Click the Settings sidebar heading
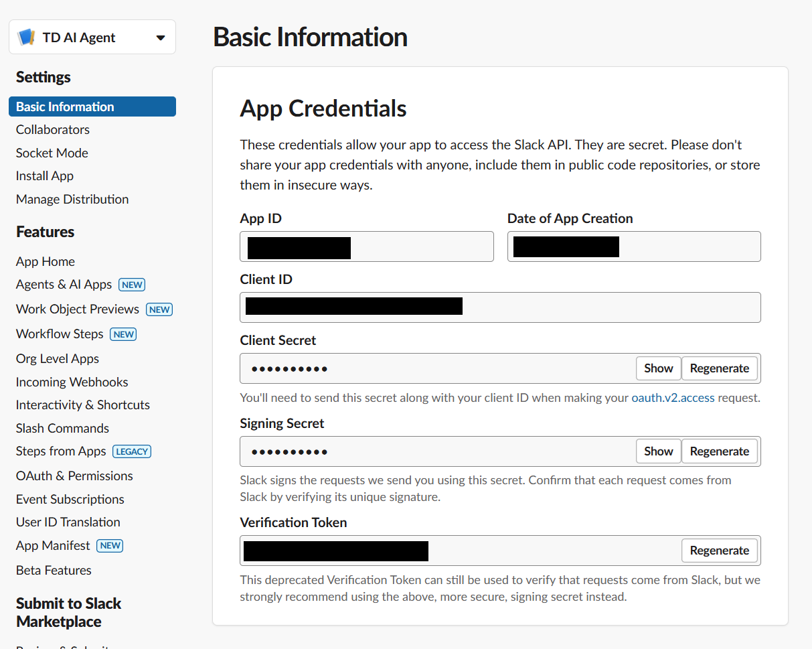The height and width of the screenshot is (649, 812). click(44, 77)
